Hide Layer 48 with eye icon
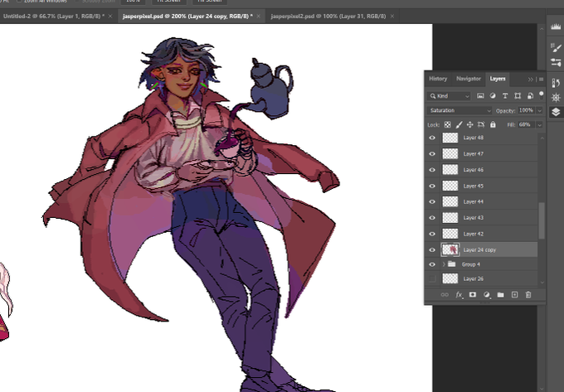 click(x=432, y=138)
